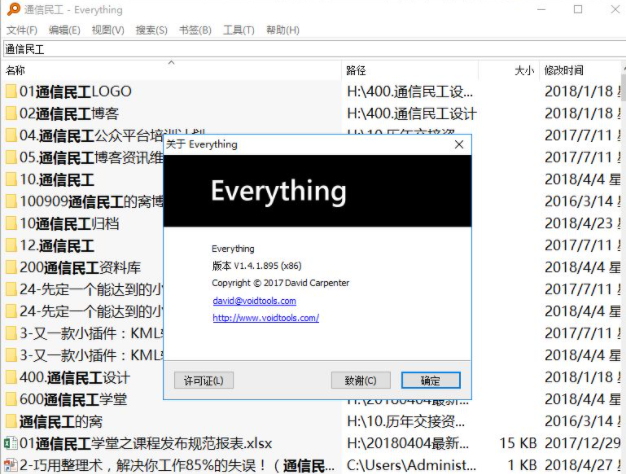The image size is (626, 474).
Task: Select folder icon of 12.通信民工 row
Action: (11, 245)
